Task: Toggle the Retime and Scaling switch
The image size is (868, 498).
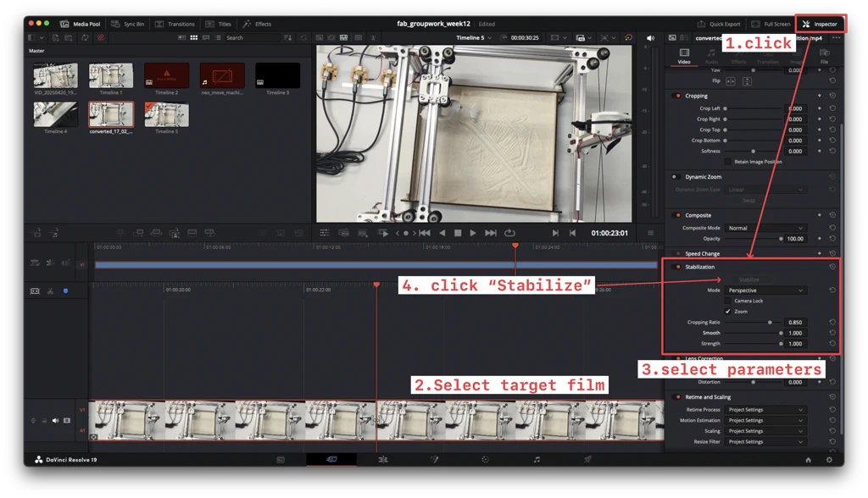Action: click(676, 396)
